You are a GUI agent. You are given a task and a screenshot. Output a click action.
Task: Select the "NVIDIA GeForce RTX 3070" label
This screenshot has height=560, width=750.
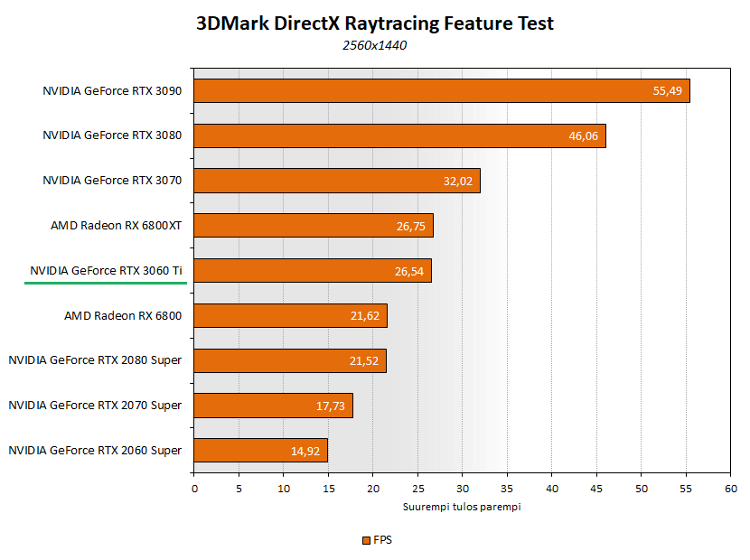[x=112, y=181]
